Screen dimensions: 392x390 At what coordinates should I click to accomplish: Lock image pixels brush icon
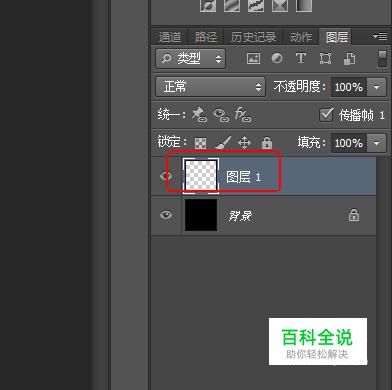pos(223,143)
